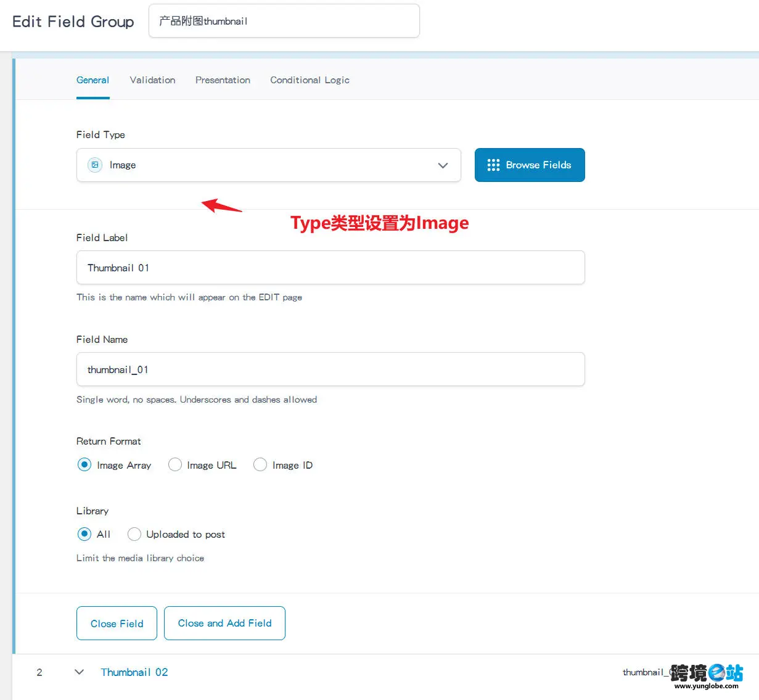Click the Field Name input box
Image resolution: width=759 pixels, height=700 pixels.
pyautogui.click(x=330, y=369)
